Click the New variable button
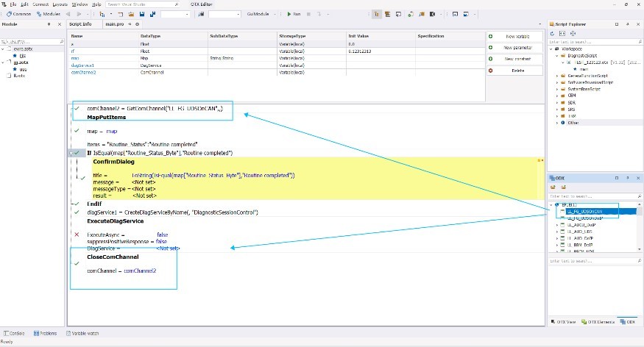This screenshot has width=644, height=347. pos(514,37)
